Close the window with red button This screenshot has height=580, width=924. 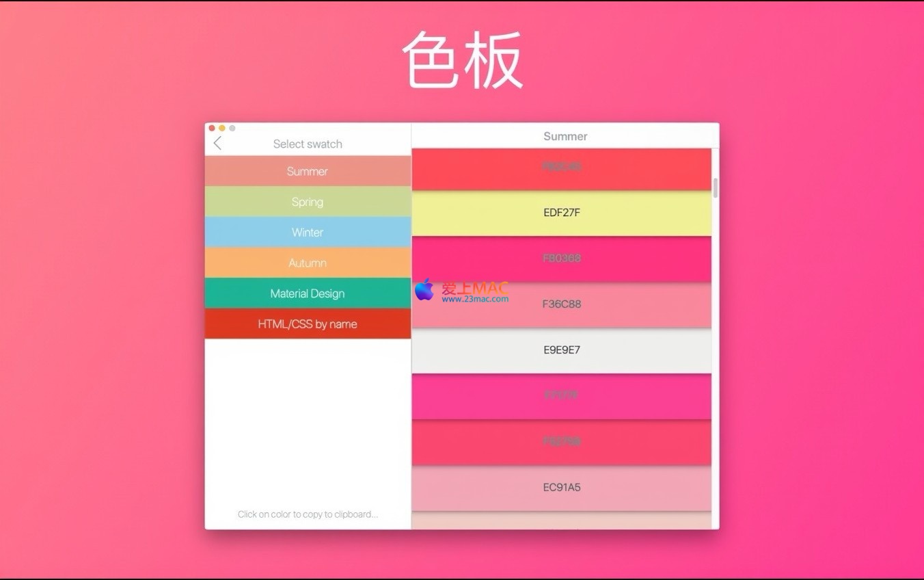(212, 128)
